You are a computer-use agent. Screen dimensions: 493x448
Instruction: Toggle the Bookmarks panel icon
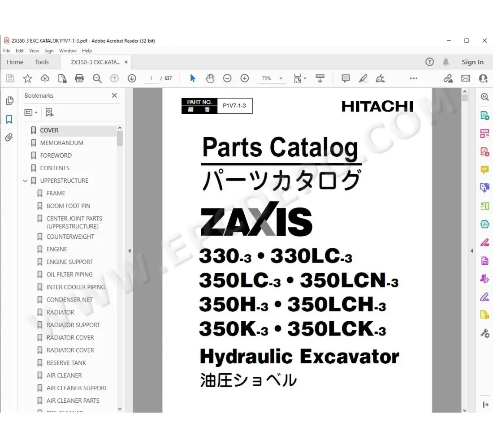click(x=9, y=119)
